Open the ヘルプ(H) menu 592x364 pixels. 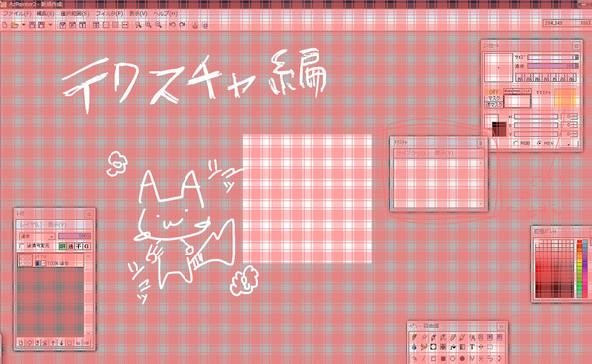[165, 13]
